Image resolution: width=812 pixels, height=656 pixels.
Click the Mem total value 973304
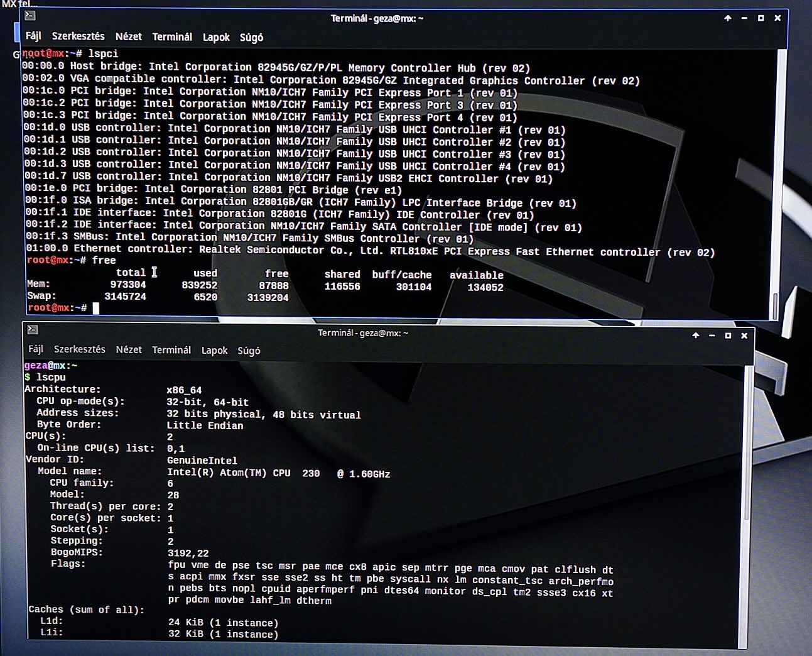pos(128,285)
